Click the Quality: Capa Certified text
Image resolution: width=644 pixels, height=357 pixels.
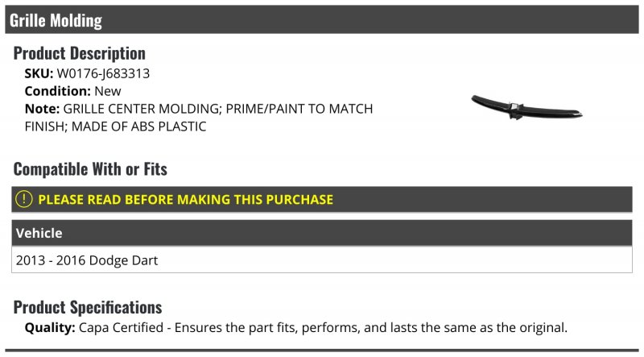93,328
